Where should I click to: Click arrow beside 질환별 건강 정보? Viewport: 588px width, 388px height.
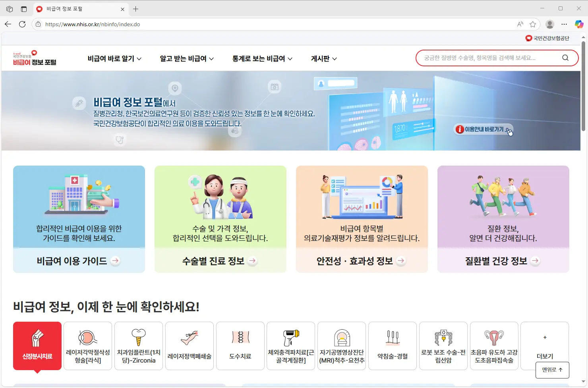pos(535,261)
